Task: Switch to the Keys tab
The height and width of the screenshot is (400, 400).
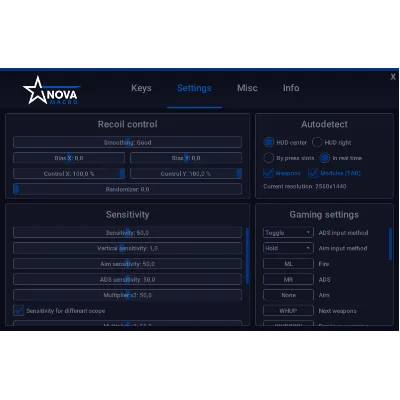Action: [141, 88]
